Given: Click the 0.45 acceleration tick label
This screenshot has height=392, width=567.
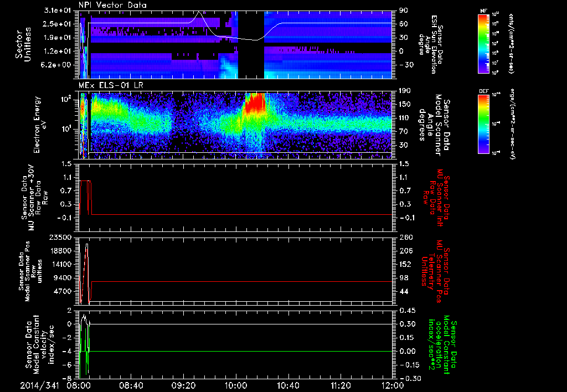Looking at the screenshot, I should (407, 311).
